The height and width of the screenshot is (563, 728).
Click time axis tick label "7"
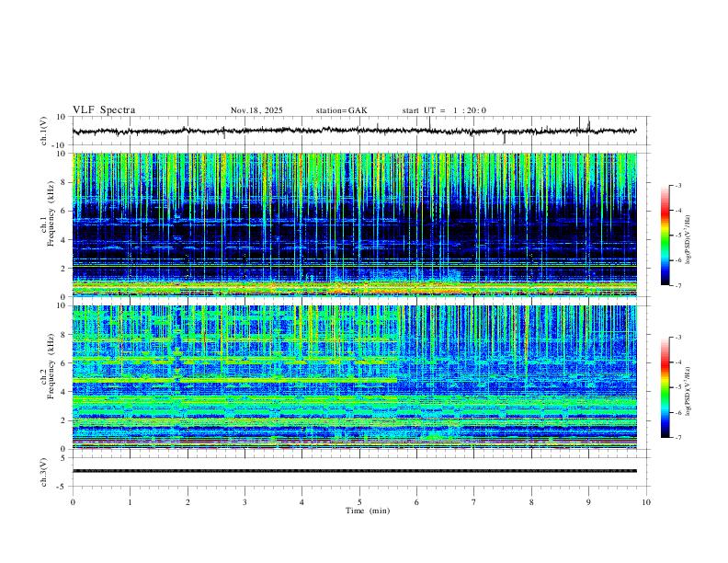pos(474,502)
